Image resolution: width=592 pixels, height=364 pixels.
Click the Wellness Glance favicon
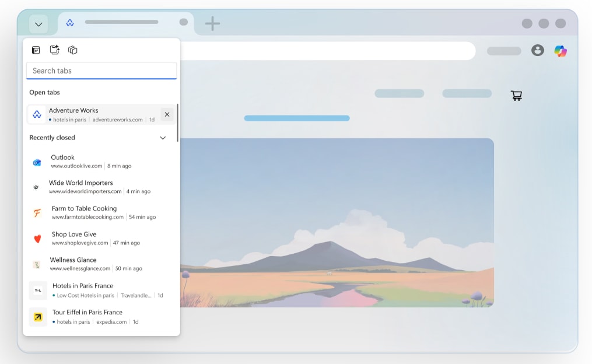pyautogui.click(x=37, y=264)
